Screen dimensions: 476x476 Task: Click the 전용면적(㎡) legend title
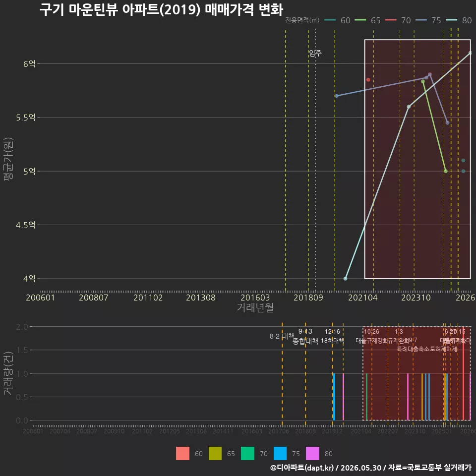[302, 20]
